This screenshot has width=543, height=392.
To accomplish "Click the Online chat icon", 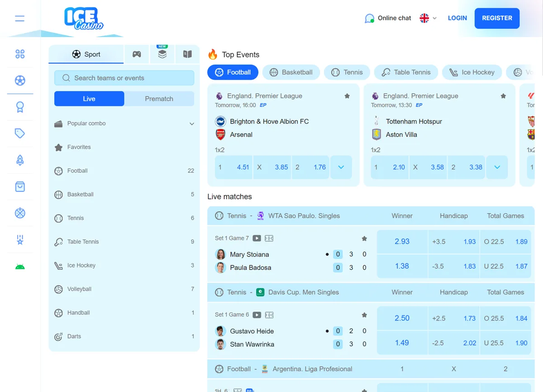I will (x=370, y=19).
